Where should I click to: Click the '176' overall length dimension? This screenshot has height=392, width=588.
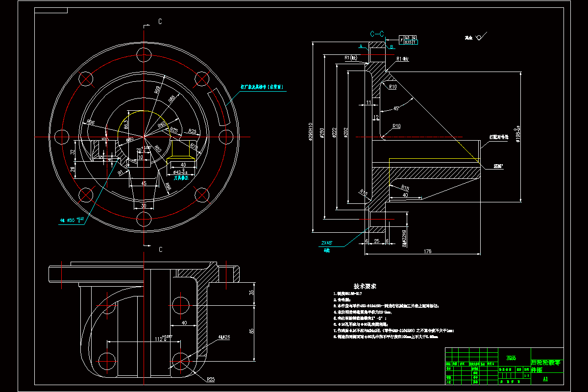[x=427, y=252]
